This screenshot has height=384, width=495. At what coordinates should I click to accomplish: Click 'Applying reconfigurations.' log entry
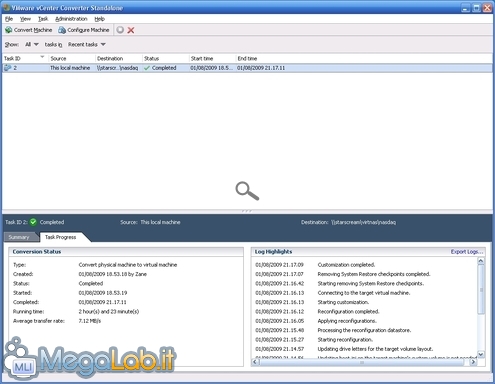point(347,321)
